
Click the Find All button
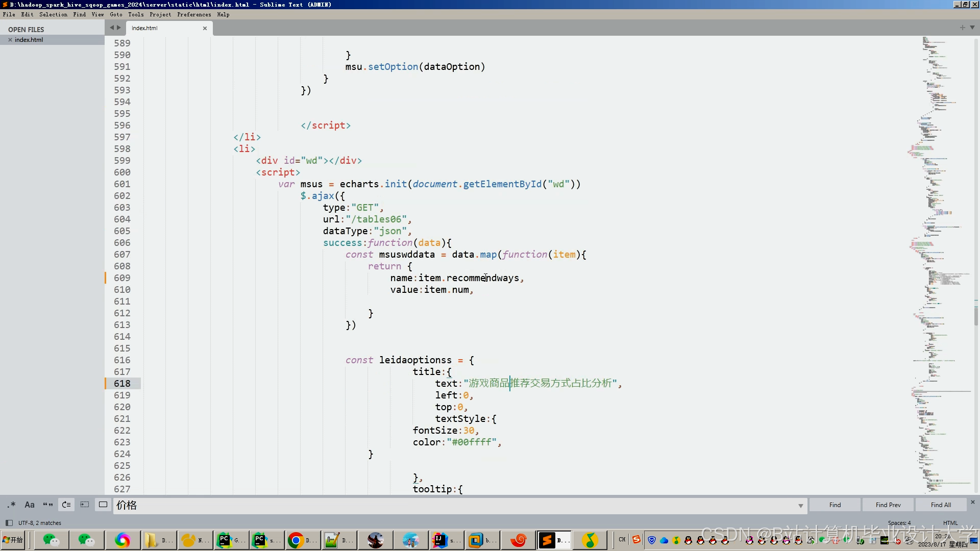(x=940, y=505)
